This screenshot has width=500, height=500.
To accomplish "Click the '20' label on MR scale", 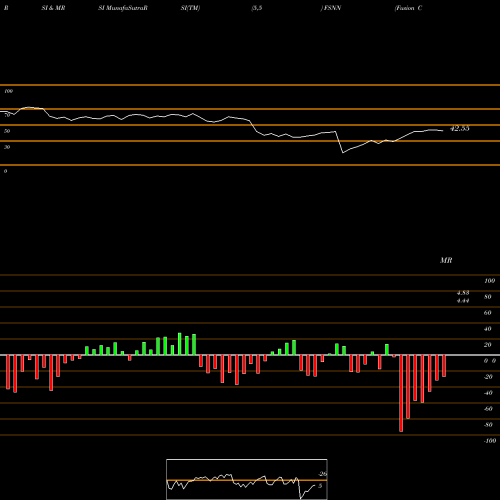I will (x=488, y=345).
